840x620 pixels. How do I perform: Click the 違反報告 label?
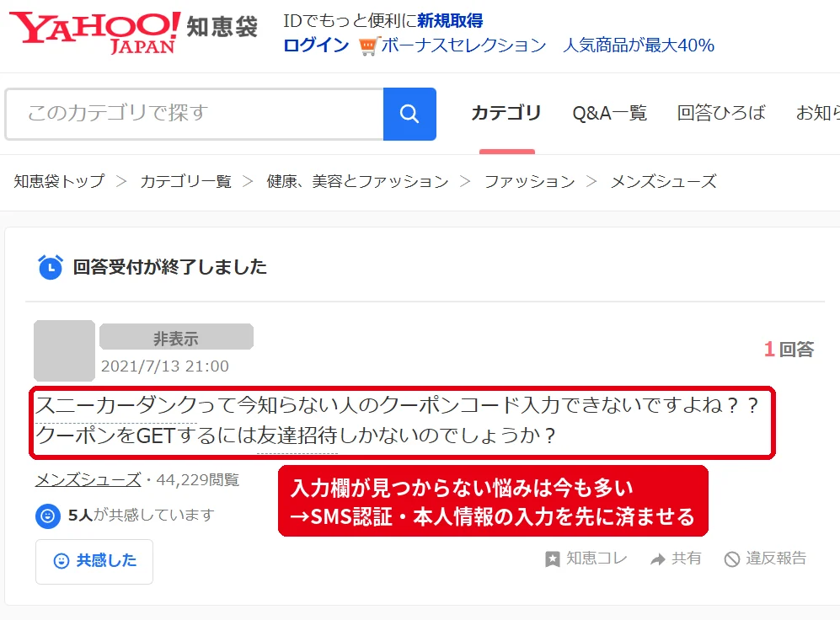coord(776,559)
